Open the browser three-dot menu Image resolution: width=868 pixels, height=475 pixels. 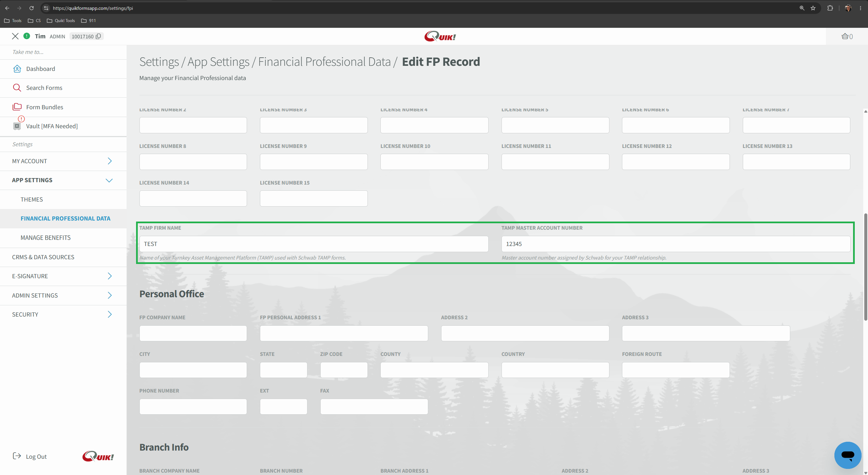click(x=861, y=8)
